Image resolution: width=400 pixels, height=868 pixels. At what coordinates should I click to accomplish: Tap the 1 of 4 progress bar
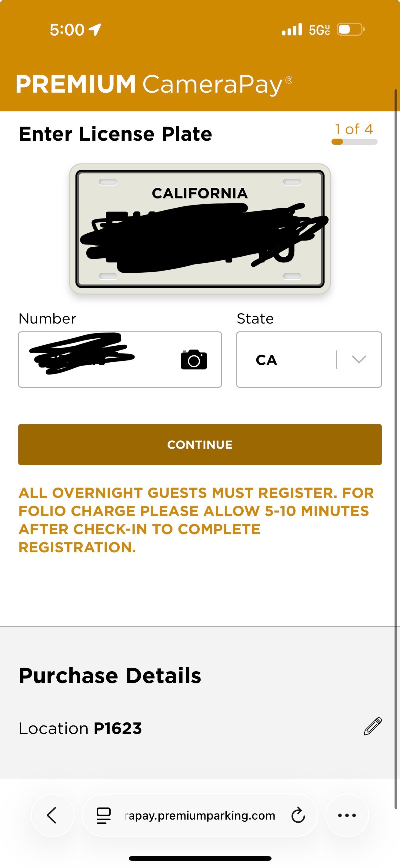click(354, 142)
